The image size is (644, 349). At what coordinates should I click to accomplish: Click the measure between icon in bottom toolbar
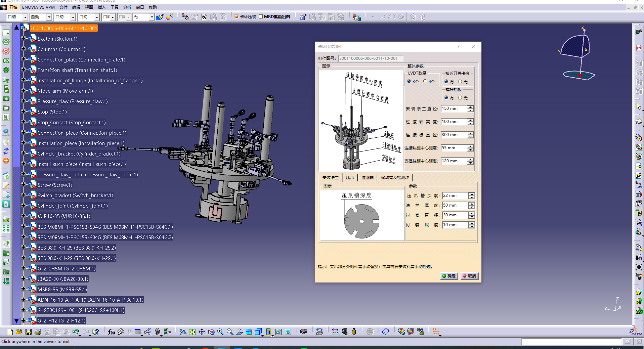point(335,332)
